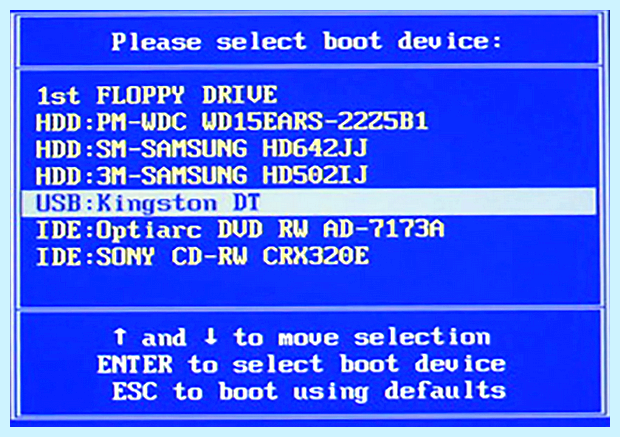Click the up arrow symbol in help text

pyautogui.click(x=120, y=337)
